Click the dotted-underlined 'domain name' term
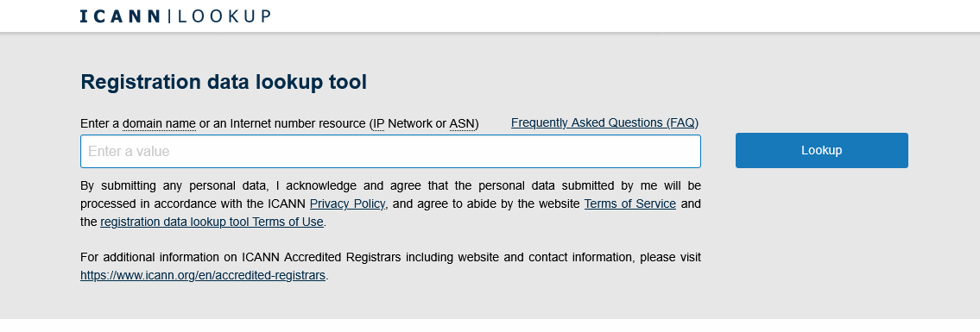Viewport: 980px width, 332px height. [x=160, y=123]
